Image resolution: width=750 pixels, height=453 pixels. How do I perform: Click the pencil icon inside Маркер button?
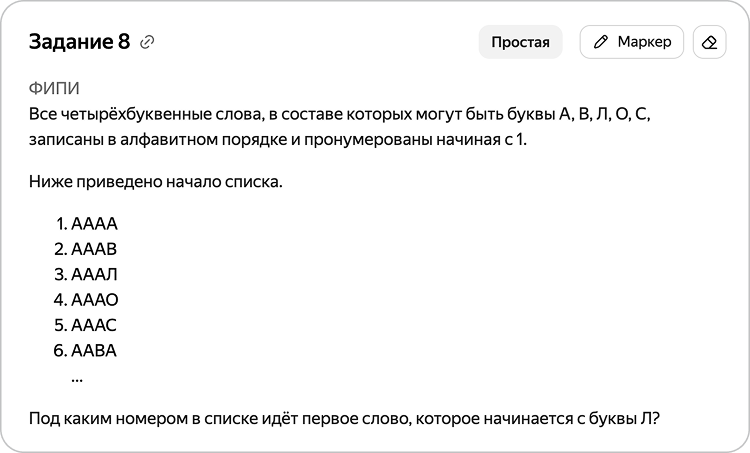[601, 42]
